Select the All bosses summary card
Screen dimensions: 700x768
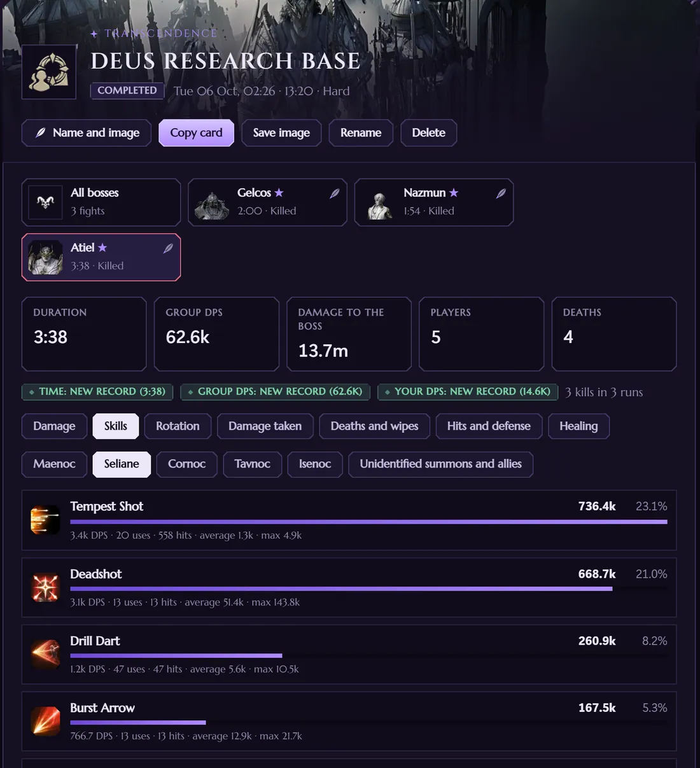[101, 202]
